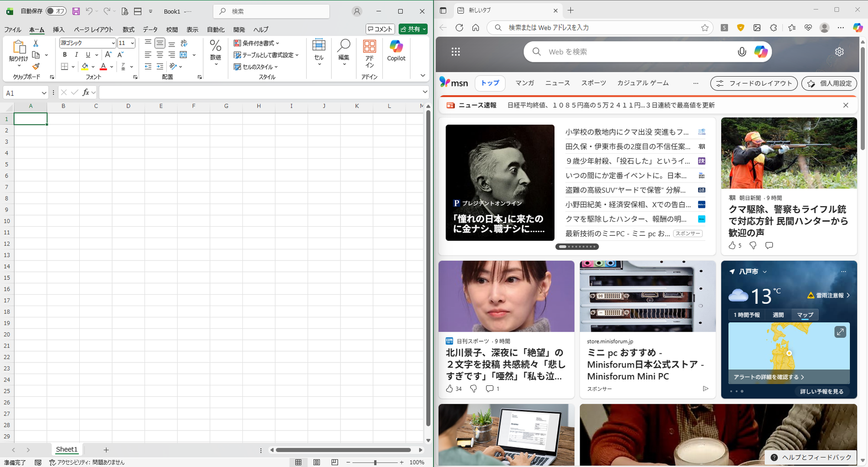This screenshot has width=868, height=467.
Task: Open the フィードのレイアウト button
Action: point(754,83)
